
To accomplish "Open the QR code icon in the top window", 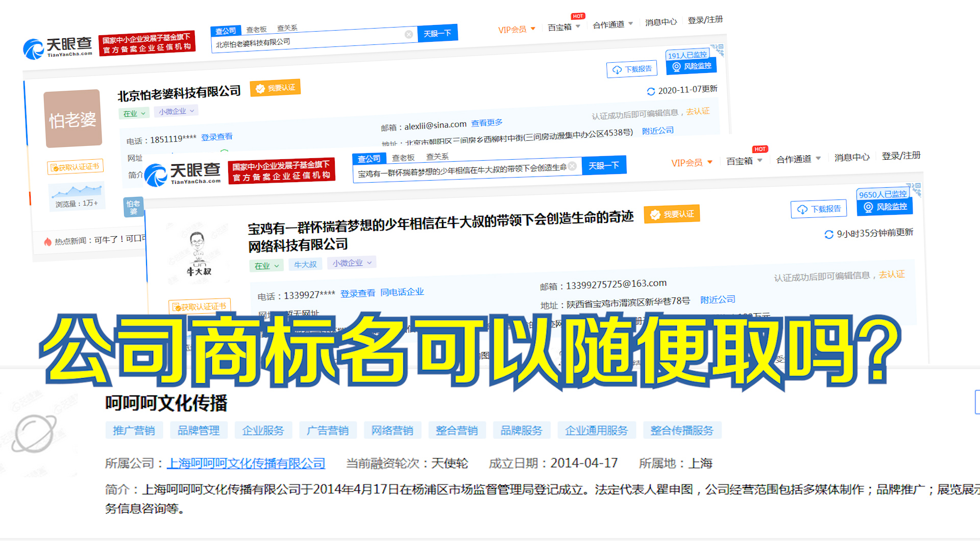I will tap(718, 50).
